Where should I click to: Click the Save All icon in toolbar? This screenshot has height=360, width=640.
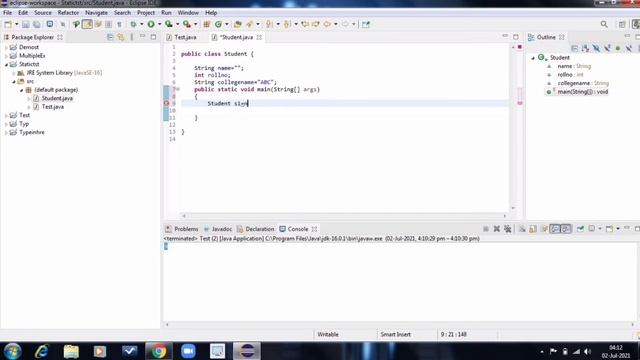coord(36,24)
